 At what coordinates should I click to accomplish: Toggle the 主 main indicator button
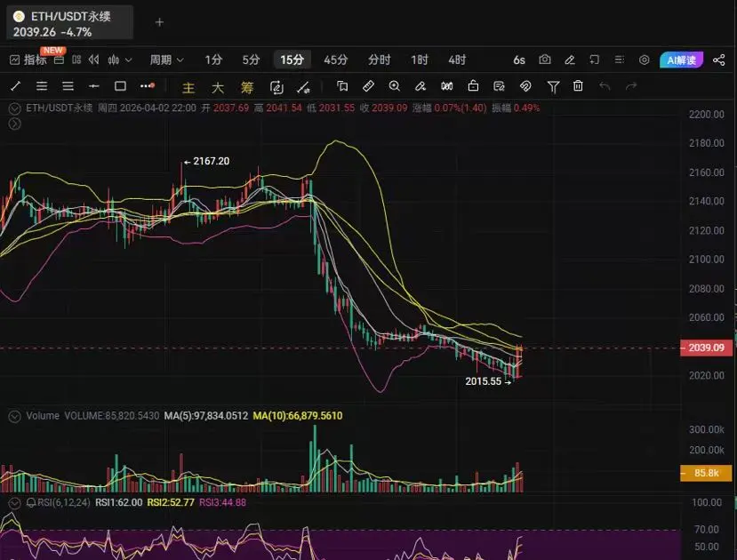tap(188, 87)
